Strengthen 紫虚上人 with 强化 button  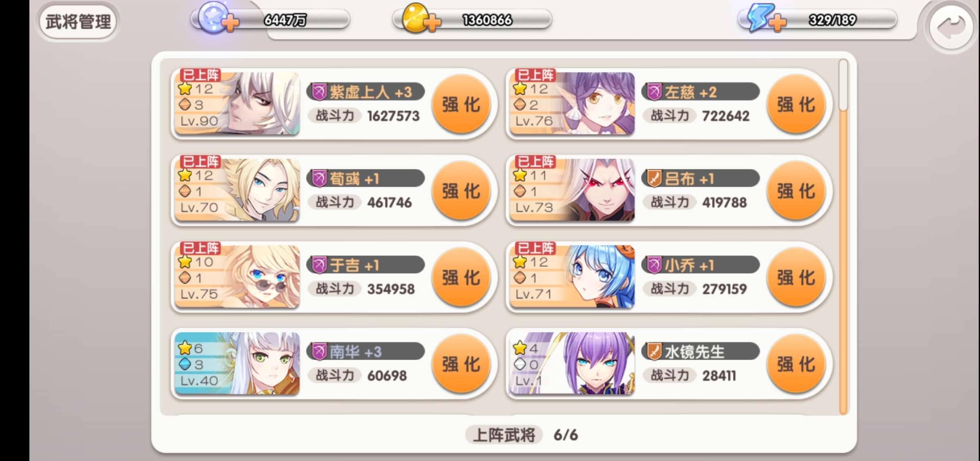click(x=461, y=104)
